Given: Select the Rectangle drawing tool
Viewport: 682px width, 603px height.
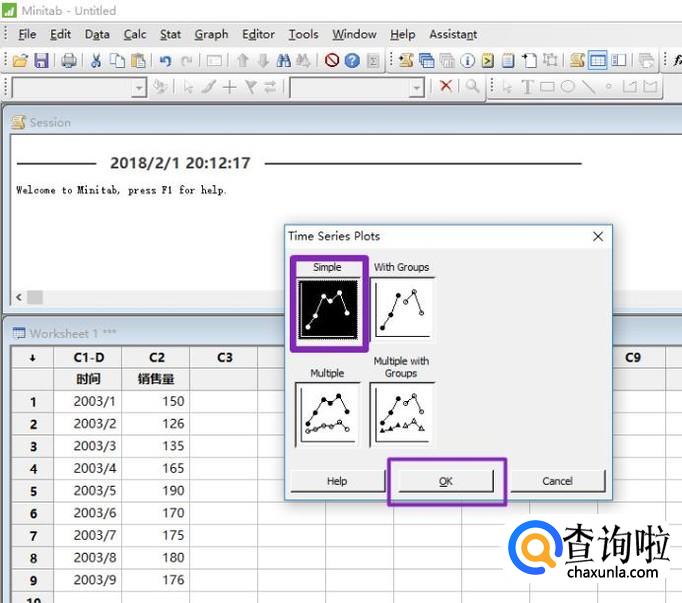Looking at the screenshot, I should [547, 87].
